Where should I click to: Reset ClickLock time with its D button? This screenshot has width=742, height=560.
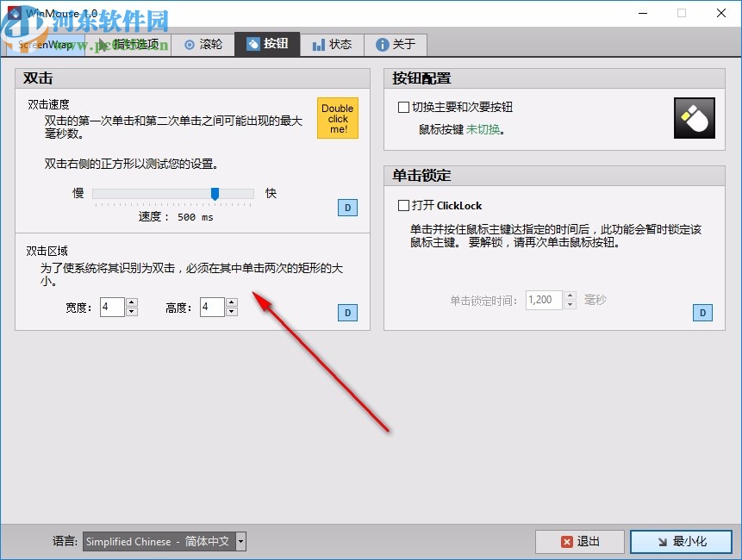point(702,313)
